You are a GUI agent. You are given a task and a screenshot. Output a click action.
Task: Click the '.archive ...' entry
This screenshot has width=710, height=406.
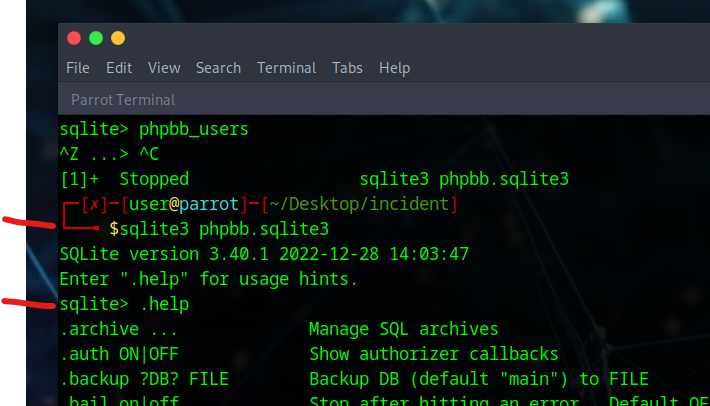(x=118, y=329)
